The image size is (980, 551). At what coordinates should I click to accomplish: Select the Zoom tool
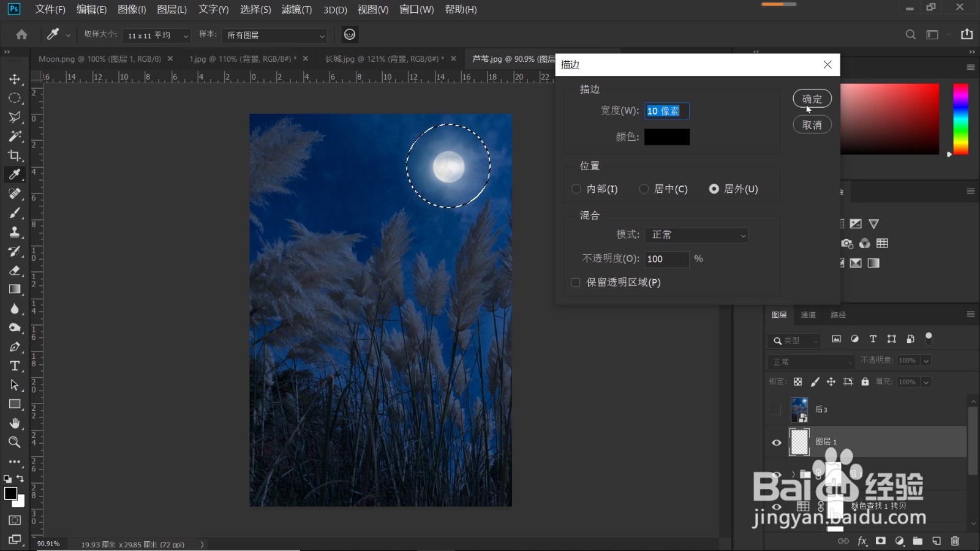tap(15, 442)
